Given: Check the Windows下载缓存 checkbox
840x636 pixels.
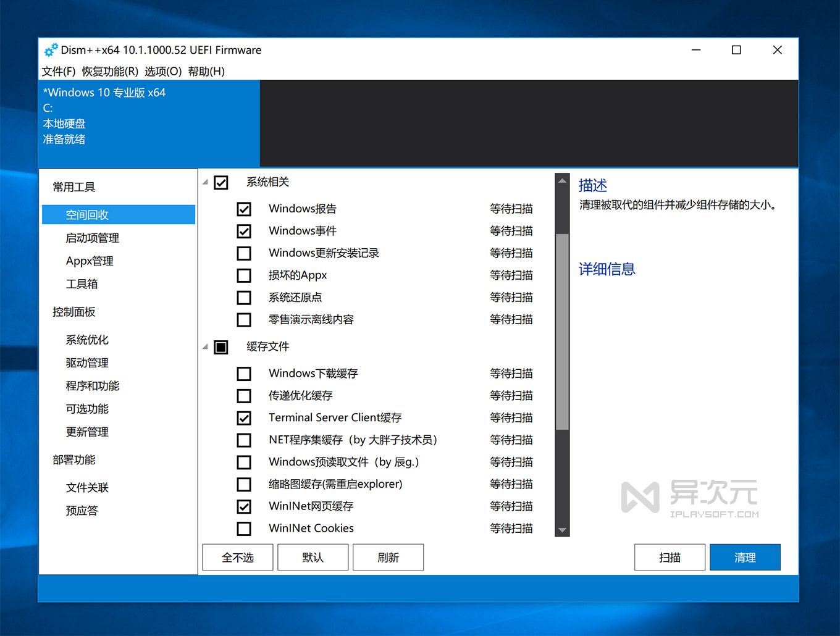Looking at the screenshot, I should point(244,374).
